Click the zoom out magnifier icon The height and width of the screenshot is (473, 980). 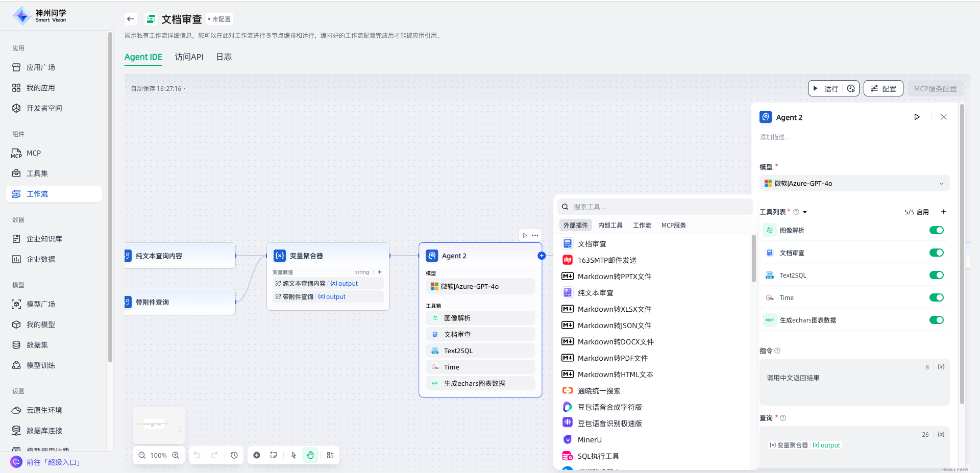click(142, 455)
